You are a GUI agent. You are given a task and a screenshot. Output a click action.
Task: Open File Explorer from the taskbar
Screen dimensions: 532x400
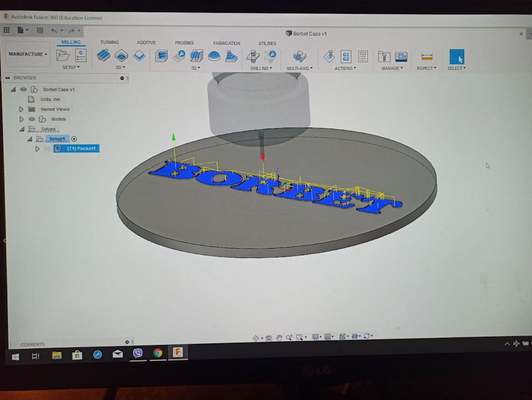pyautogui.click(x=57, y=355)
